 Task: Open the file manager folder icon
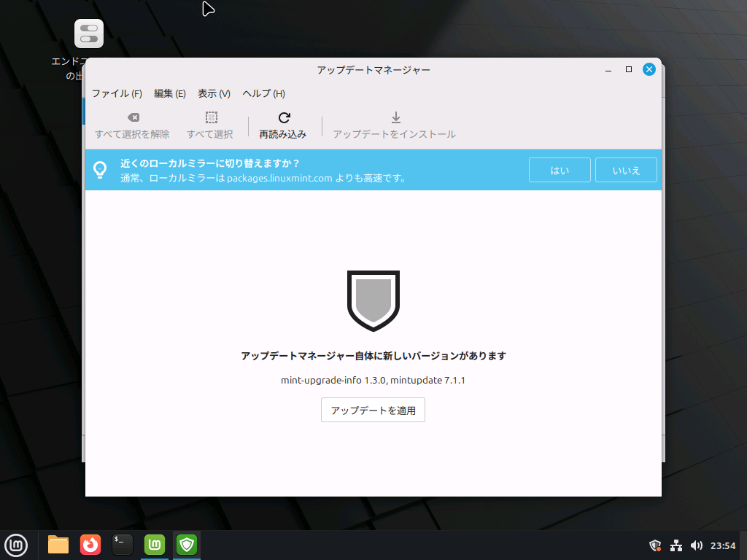[58, 545]
